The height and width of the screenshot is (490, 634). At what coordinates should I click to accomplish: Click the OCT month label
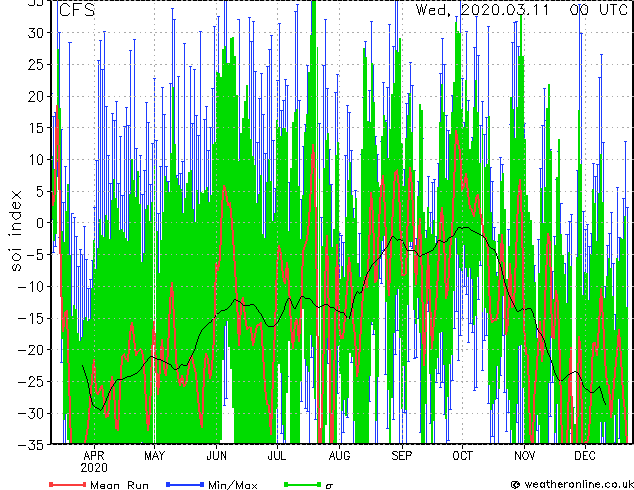[x=462, y=456]
